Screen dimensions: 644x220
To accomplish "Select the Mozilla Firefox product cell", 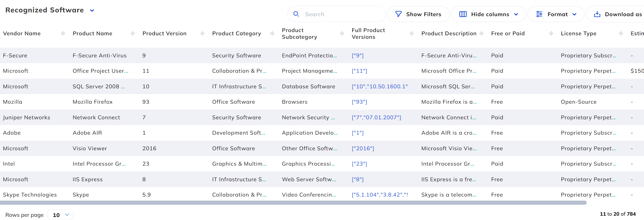I will click(93, 102).
